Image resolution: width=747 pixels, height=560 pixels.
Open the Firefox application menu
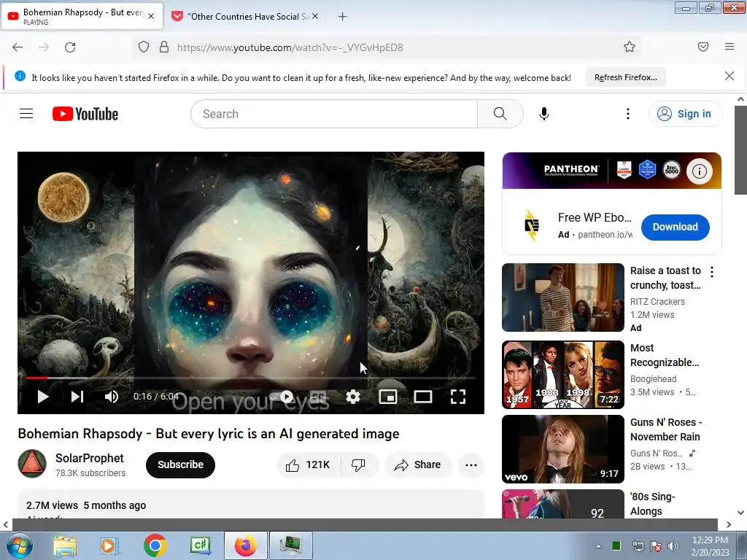729,47
